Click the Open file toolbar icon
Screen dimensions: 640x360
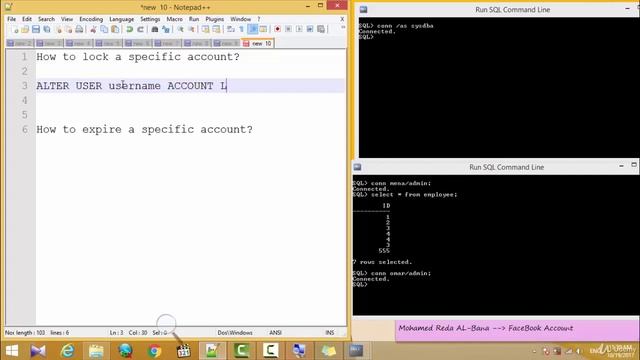(x=25, y=29)
